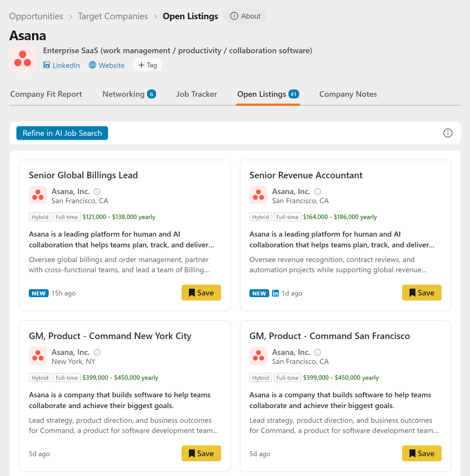
Task: Go to Target Companies breadcrumb
Action: click(113, 16)
